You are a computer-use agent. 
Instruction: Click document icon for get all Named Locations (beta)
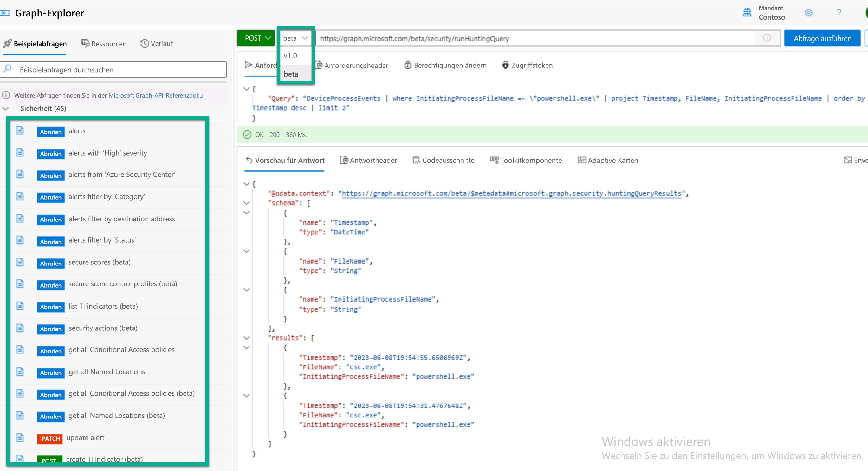[20, 416]
